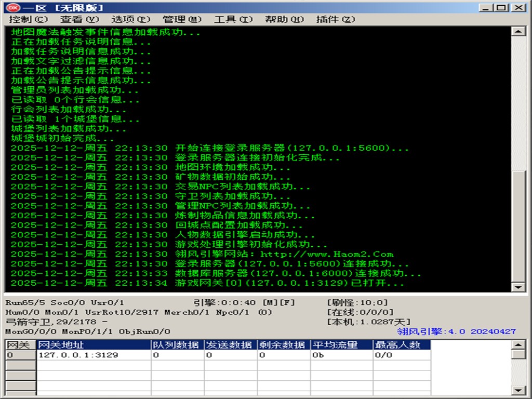Click log line 地图魔法触发事件信息加载成功
Screen dimensions: 532x399
pyautogui.click(x=105, y=32)
